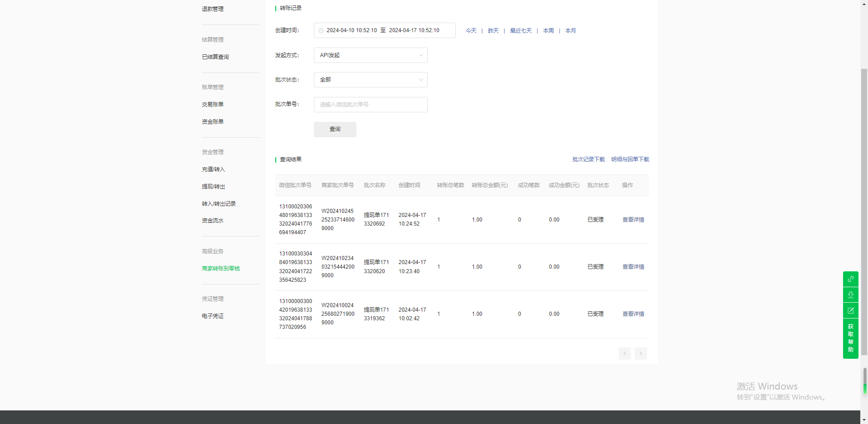This screenshot has width=868, height=424.
Task: Open 转入/转出记录 in sidebar
Action: coord(219,204)
